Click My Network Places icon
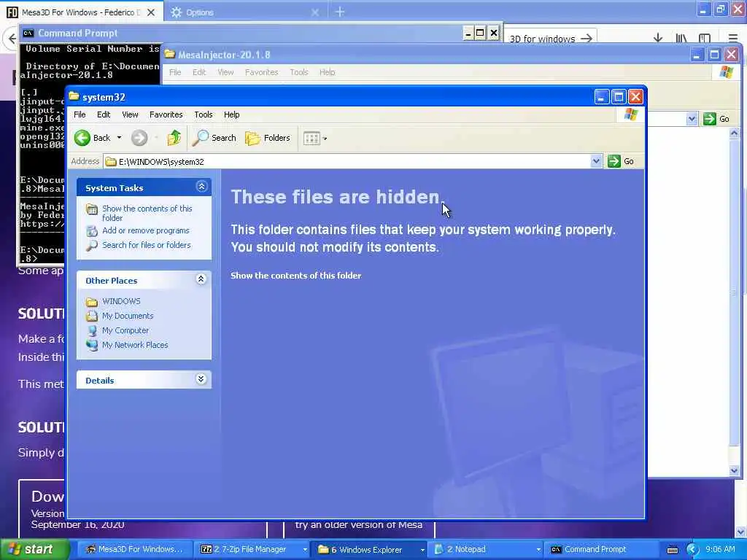This screenshot has width=747, height=560. pos(92,345)
